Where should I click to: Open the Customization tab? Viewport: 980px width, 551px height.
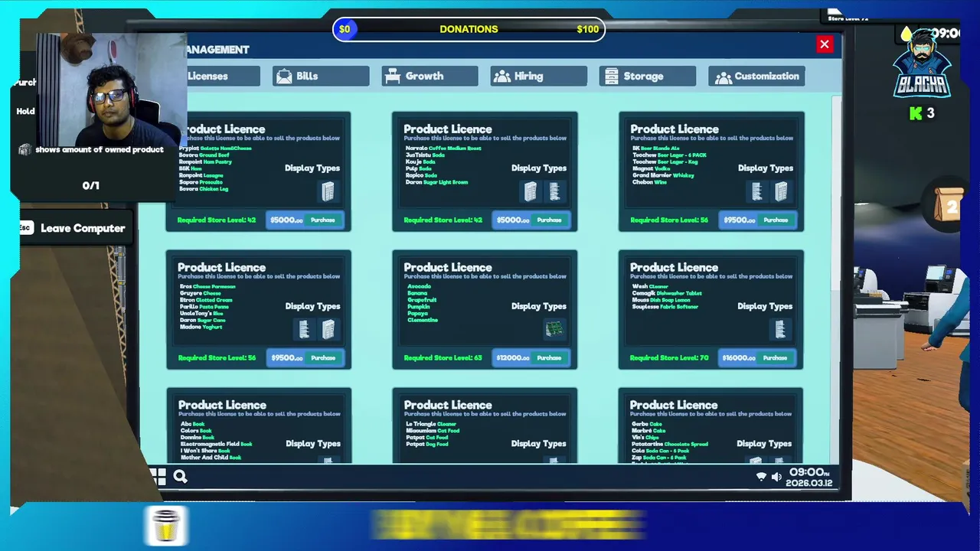click(x=756, y=77)
